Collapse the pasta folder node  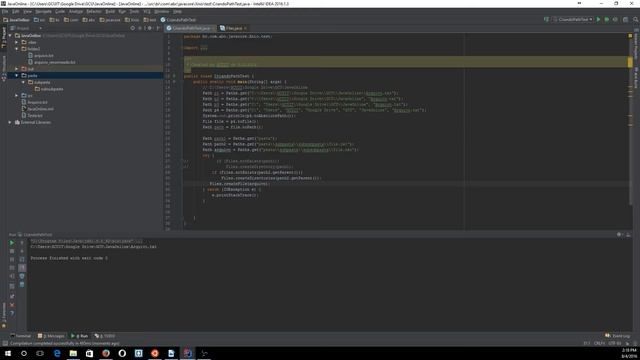pyautogui.click(x=17, y=76)
